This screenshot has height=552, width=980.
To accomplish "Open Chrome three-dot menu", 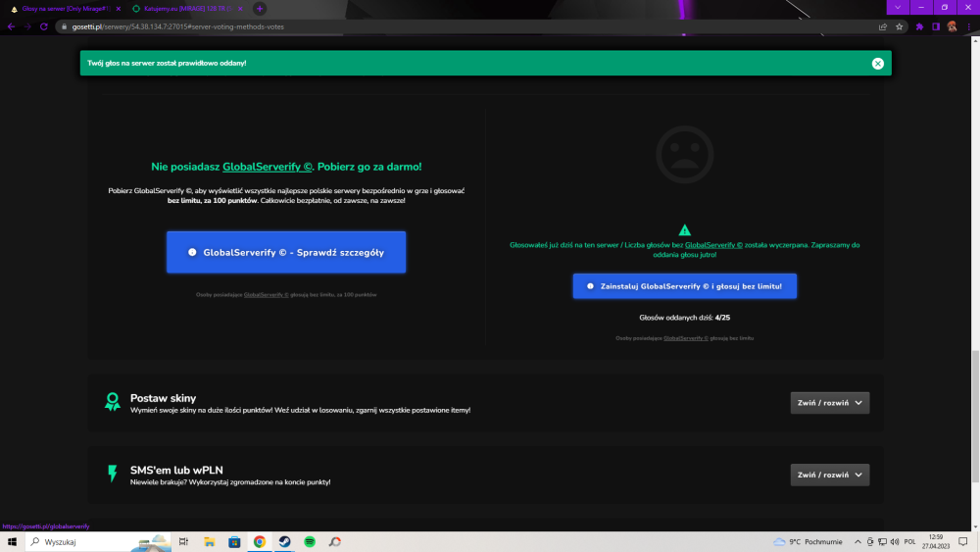I will (969, 26).
